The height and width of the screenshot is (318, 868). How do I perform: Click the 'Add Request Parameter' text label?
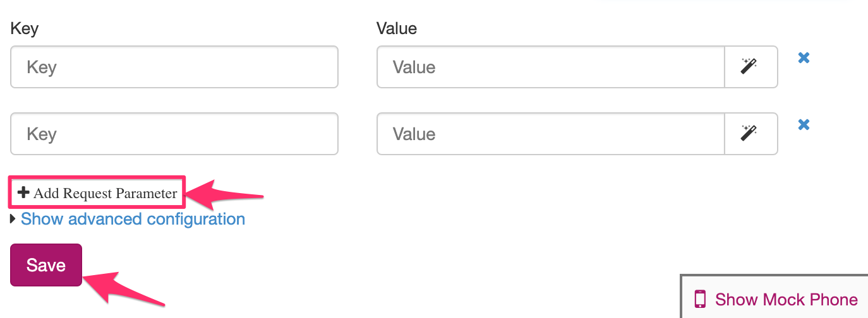click(105, 193)
